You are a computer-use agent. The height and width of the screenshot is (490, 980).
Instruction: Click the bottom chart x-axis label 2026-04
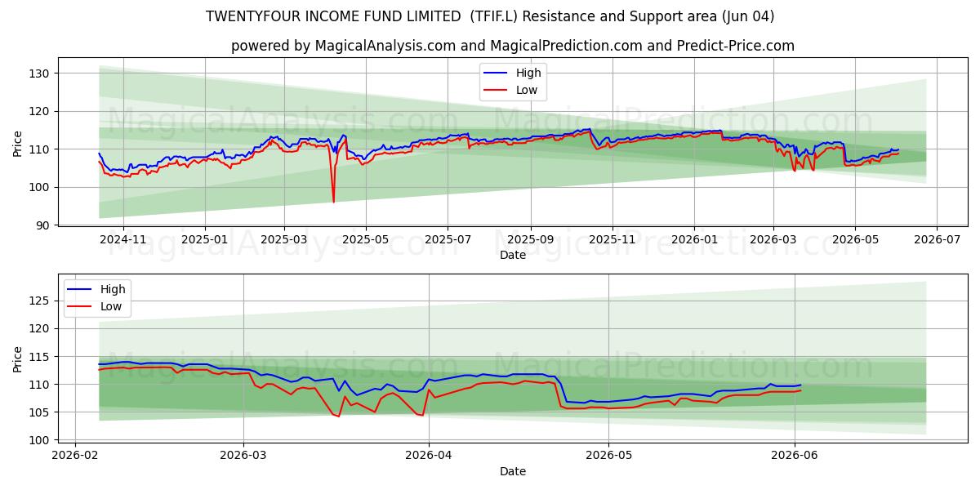click(x=429, y=456)
